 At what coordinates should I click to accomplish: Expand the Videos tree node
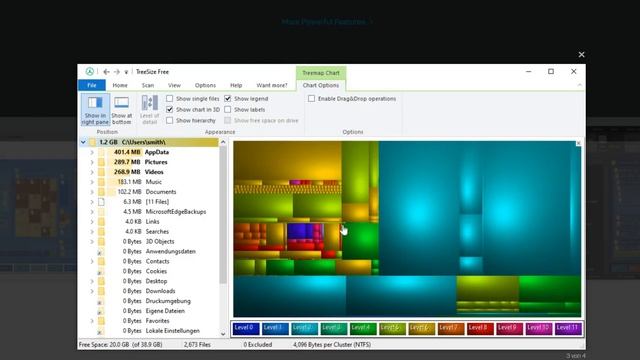click(x=92, y=172)
